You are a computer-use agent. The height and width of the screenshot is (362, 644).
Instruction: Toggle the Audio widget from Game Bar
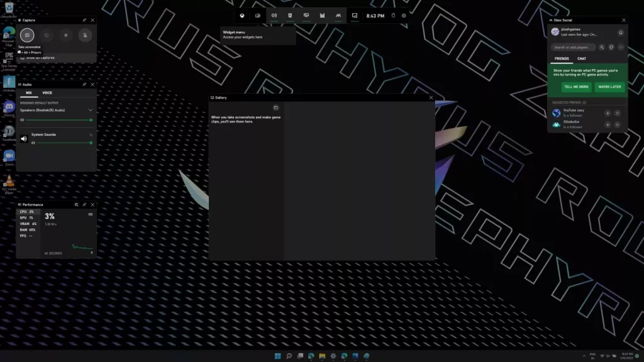274,16
